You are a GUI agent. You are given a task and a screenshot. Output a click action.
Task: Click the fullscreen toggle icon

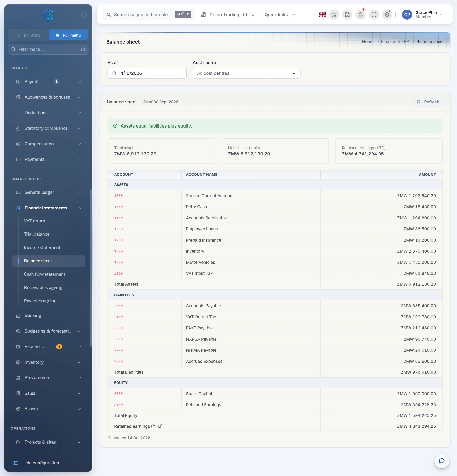point(374,15)
